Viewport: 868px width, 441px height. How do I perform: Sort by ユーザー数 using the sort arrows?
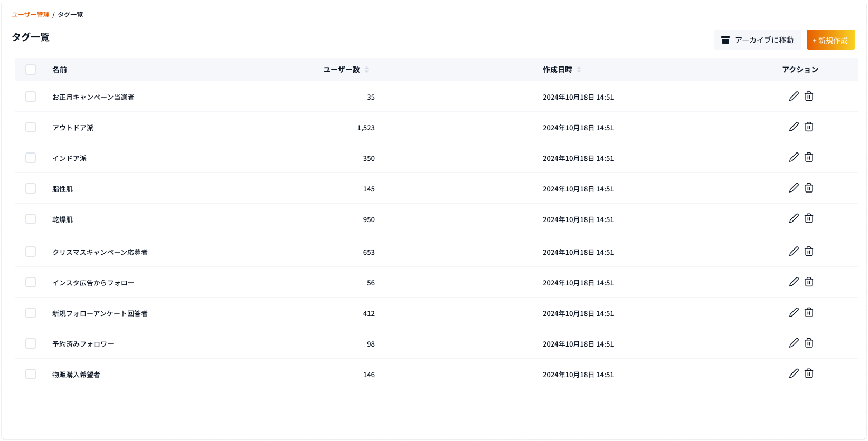(x=367, y=70)
